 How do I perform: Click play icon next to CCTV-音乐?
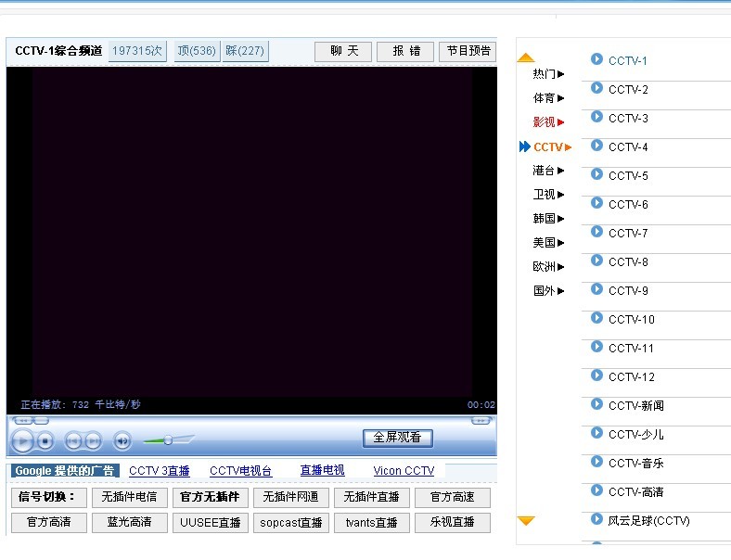coord(596,461)
